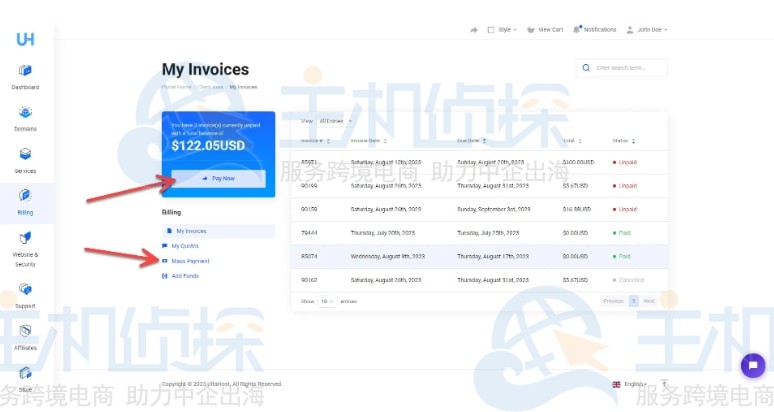Select My Invoices in Billing menu

pyautogui.click(x=218, y=231)
